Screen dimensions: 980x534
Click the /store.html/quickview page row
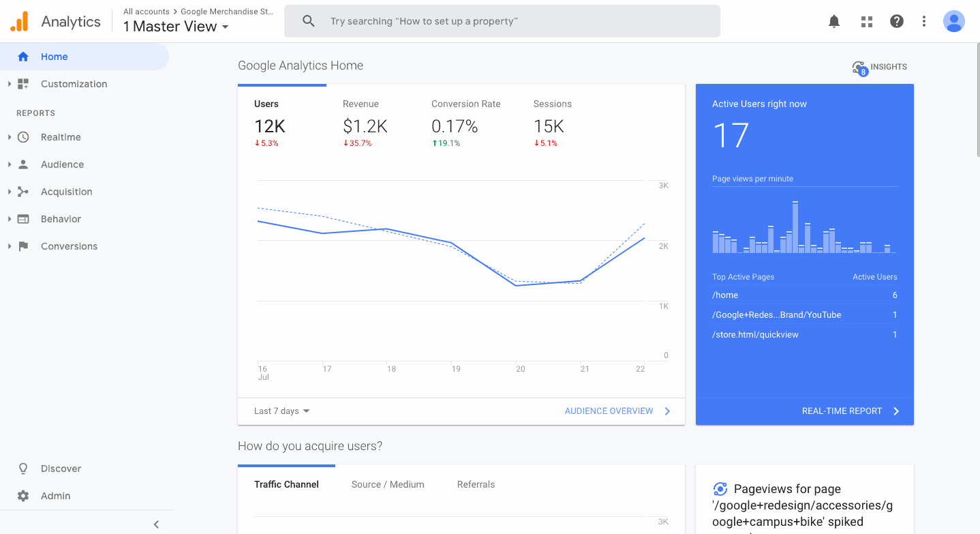[x=804, y=335]
